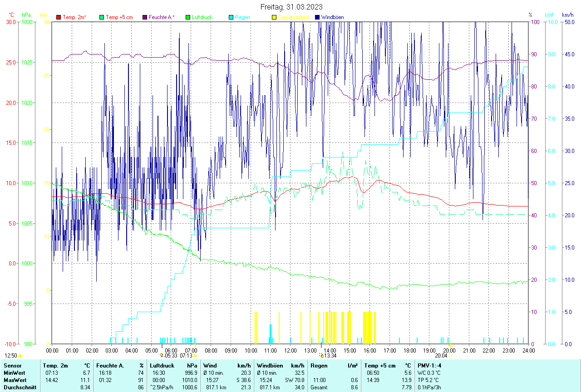Click the 1030 label on pressure axis
The image size is (581, 392).
click(27, 22)
